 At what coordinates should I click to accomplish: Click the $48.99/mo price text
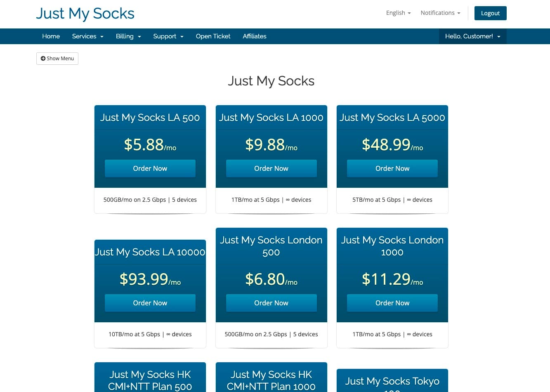pyautogui.click(x=392, y=145)
